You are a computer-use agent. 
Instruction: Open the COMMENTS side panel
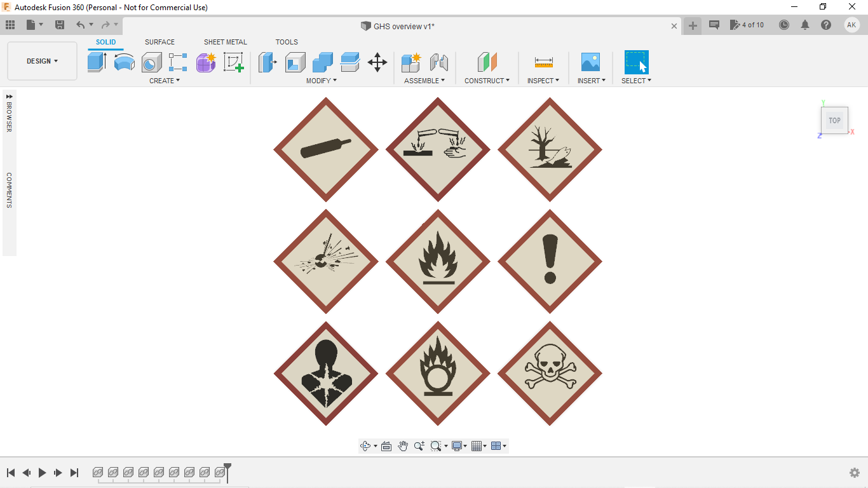(9, 190)
